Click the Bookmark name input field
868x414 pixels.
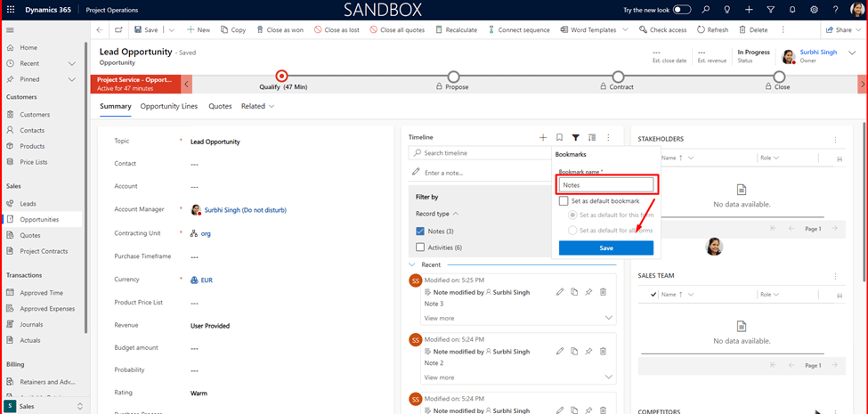pos(605,185)
